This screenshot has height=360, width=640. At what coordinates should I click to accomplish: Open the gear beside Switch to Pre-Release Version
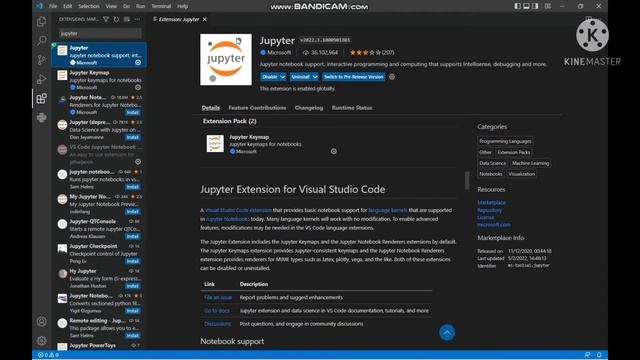click(392, 77)
